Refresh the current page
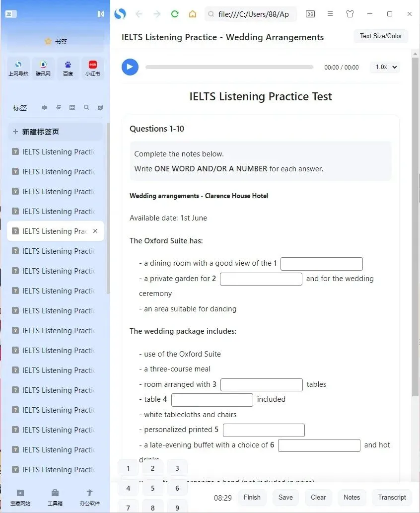 (x=175, y=14)
